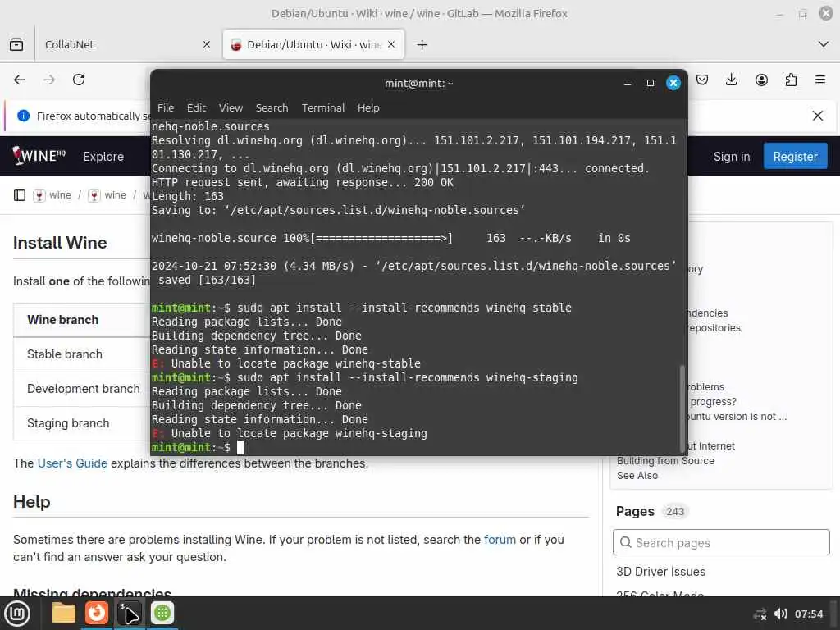840x630 pixels.
Task: Click the Search pages input field
Action: click(x=721, y=543)
